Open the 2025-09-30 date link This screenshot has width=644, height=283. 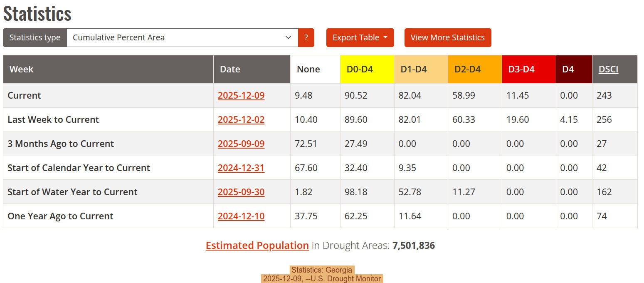coord(241,192)
